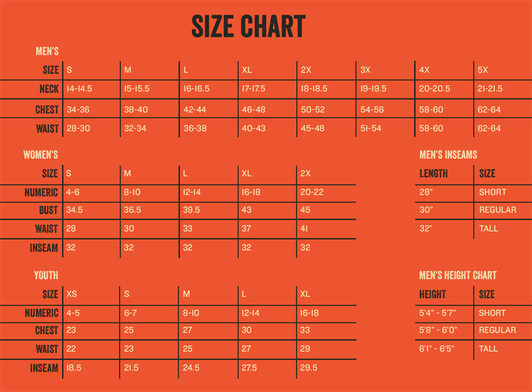Click men's 5X neck value 21-21.5
The height and width of the screenshot is (392, 532).
click(490, 89)
